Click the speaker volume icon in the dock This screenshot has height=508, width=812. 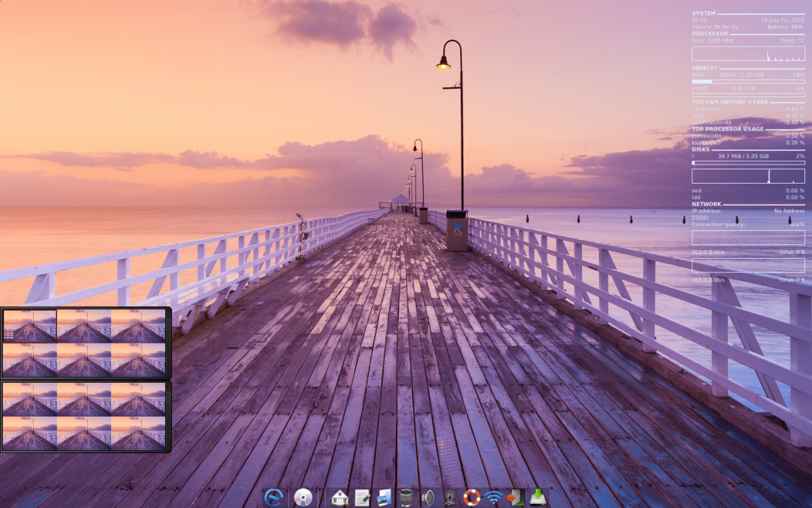[428, 496]
